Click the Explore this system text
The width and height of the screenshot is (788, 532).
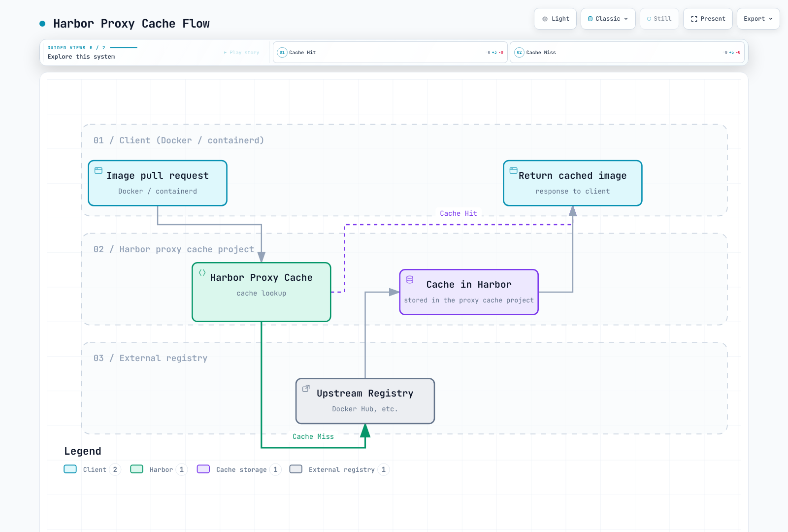tap(81, 57)
